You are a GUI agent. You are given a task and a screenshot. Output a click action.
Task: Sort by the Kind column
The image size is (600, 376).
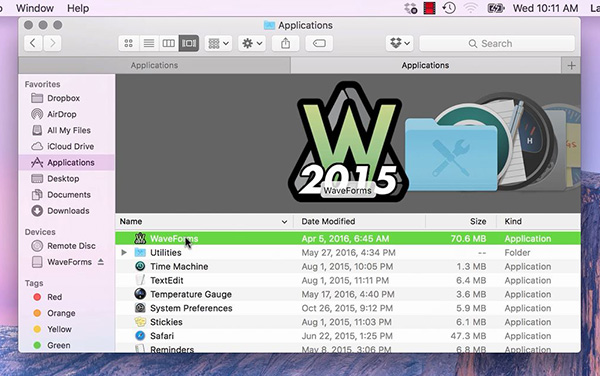coord(538,221)
